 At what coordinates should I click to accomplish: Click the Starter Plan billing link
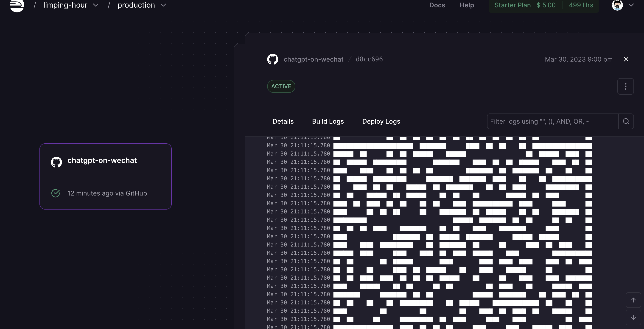click(512, 5)
